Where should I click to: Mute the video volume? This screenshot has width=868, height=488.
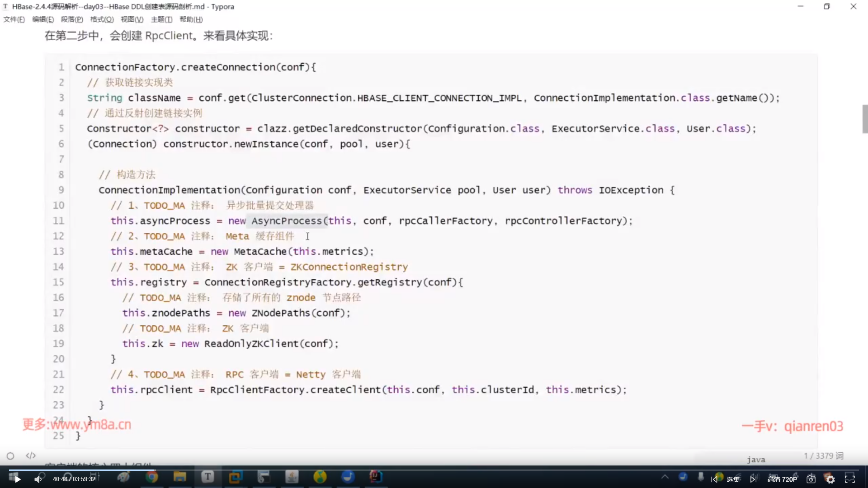38,479
